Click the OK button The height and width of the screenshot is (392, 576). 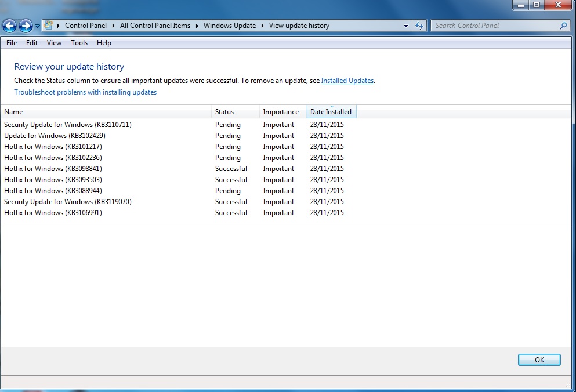[539, 360]
